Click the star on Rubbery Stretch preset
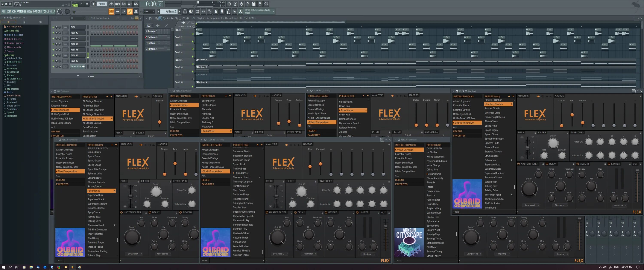 511,104
